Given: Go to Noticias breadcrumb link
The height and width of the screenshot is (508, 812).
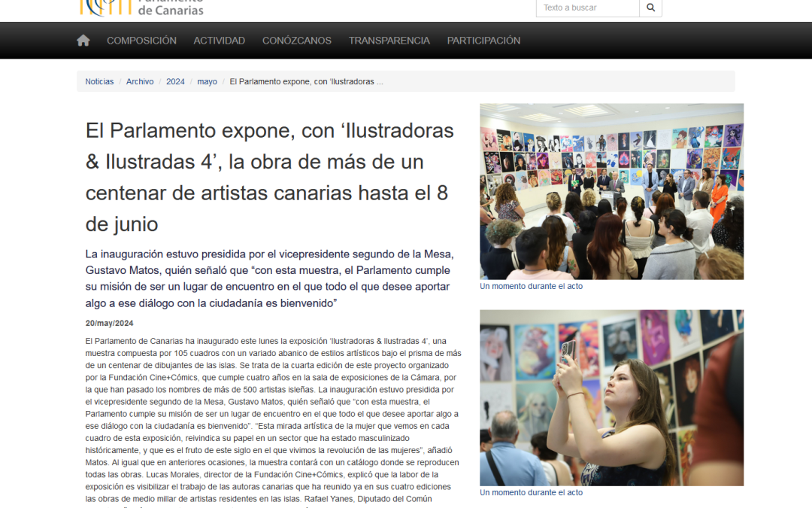Looking at the screenshot, I should click(x=99, y=81).
